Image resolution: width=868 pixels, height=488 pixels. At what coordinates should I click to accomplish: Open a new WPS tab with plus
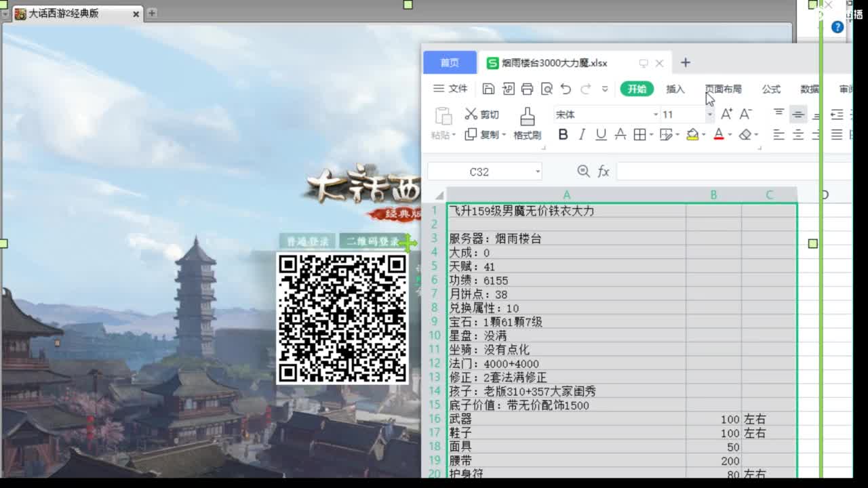click(685, 62)
